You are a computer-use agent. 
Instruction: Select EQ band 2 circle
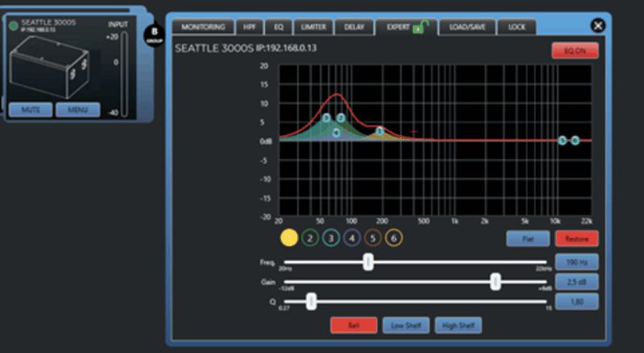click(x=310, y=238)
